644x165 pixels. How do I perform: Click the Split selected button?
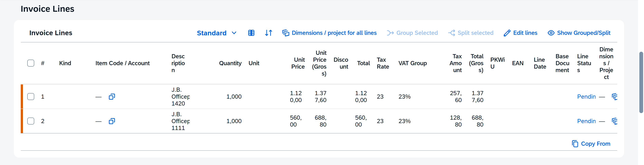coord(471,33)
